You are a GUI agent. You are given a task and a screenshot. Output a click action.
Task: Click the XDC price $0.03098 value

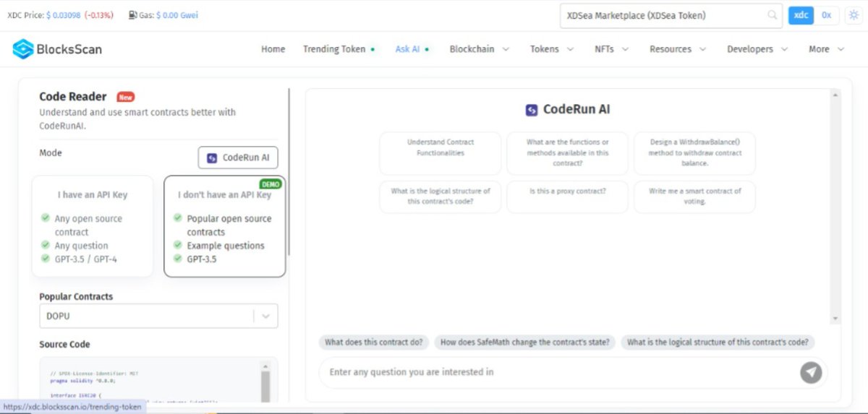[63, 15]
